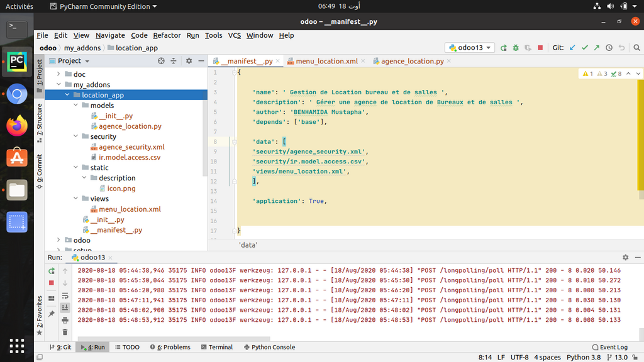Collapse the my_addons folder

tap(59, 85)
